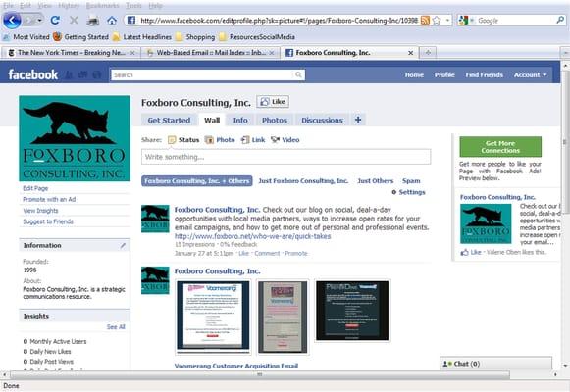The image size is (570, 392).
Task: Choose Link share option
Action: (x=253, y=140)
